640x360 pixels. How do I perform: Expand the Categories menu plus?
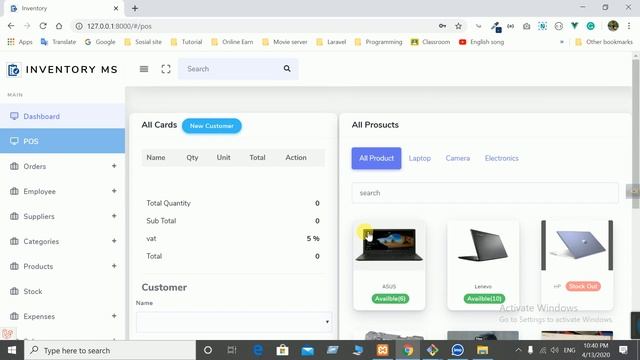(x=114, y=241)
